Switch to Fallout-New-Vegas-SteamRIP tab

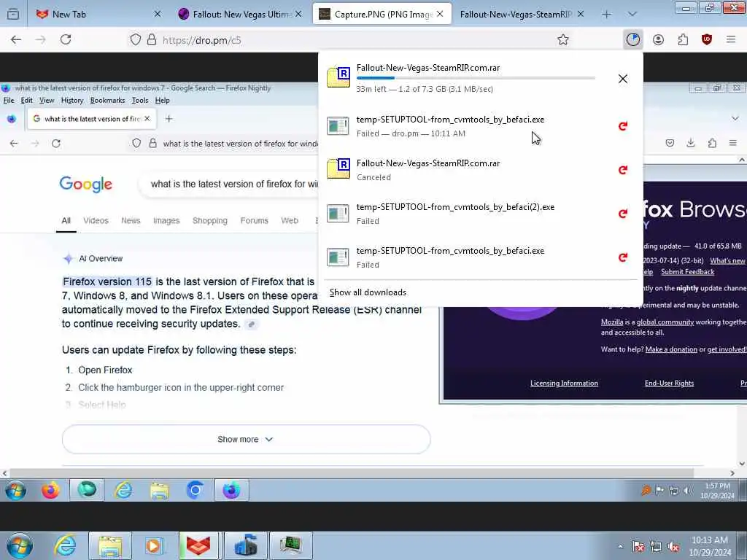[x=521, y=15]
